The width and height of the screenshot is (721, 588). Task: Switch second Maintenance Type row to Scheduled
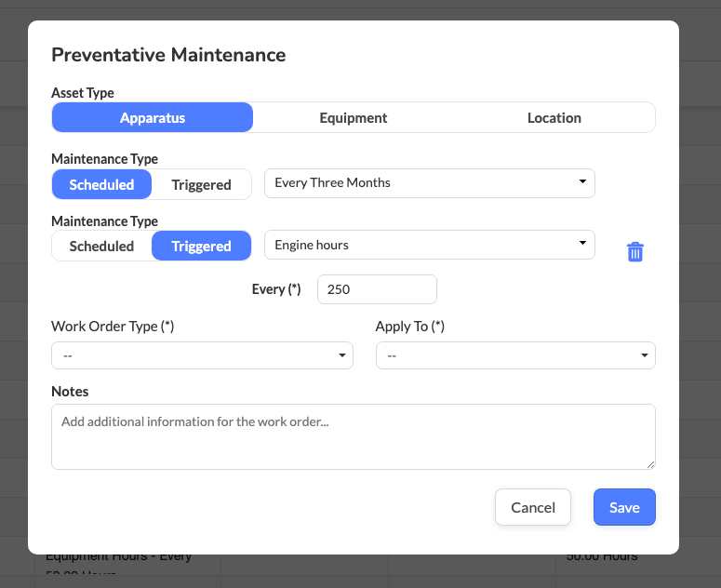[x=101, y=246]
